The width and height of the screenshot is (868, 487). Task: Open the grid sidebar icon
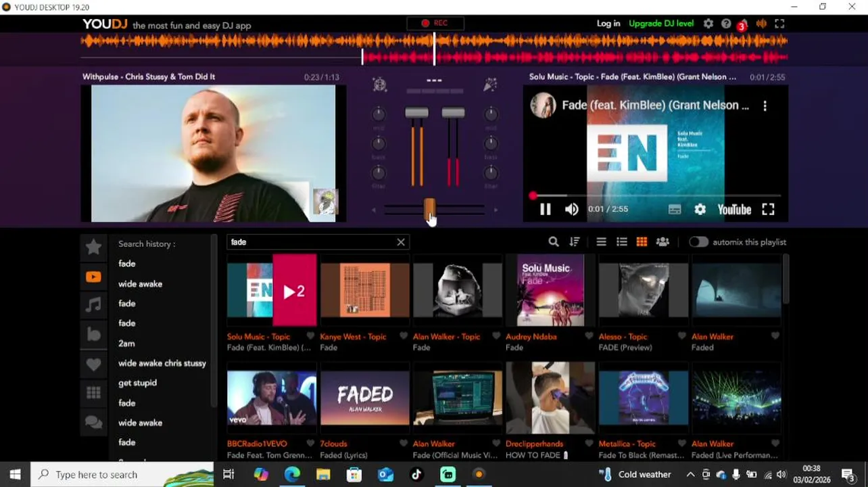94,393
